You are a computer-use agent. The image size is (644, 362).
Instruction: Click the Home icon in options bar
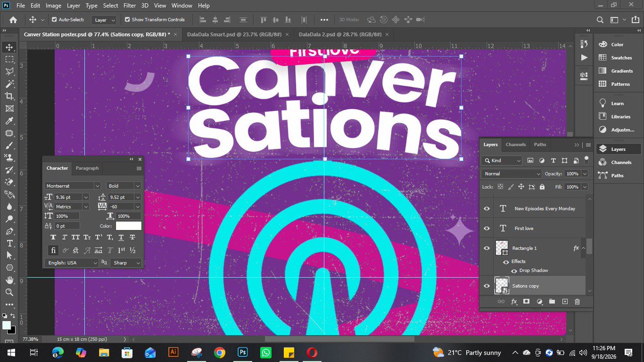(x=13, y=20)
